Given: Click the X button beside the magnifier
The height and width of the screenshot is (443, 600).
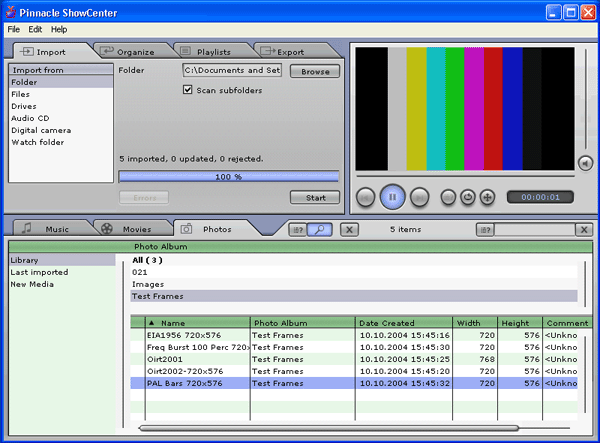Looking at the screenshot, I should (349, 230).
